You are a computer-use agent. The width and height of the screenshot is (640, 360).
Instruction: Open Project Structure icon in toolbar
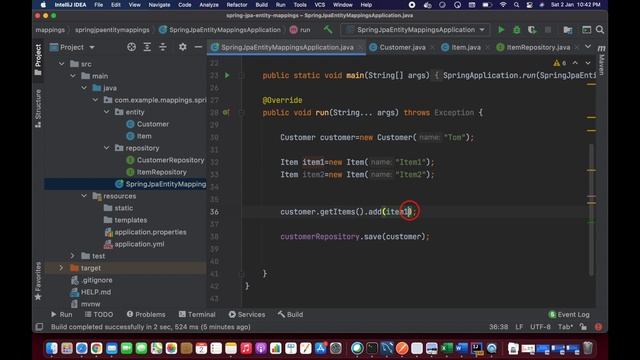(x=567, y=30)
